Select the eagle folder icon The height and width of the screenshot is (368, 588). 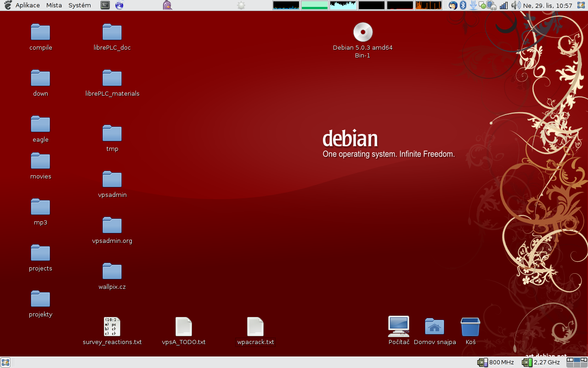pyautogui.click(x=40, y=124)
